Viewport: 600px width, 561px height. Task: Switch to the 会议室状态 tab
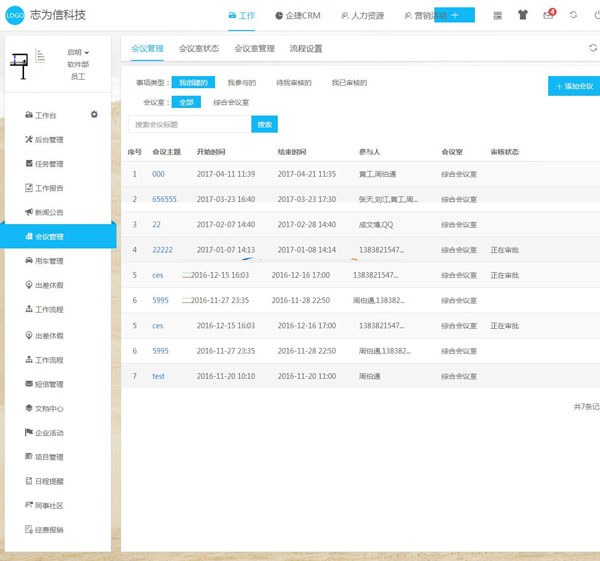(x=198, y=48)
